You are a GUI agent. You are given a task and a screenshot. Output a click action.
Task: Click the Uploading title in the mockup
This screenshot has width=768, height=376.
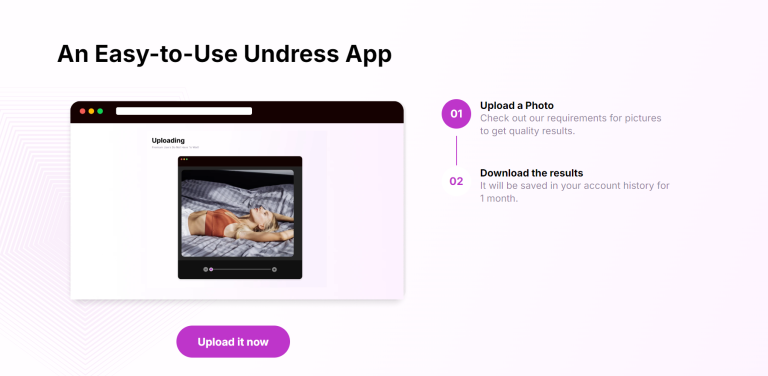click(168, 141)
